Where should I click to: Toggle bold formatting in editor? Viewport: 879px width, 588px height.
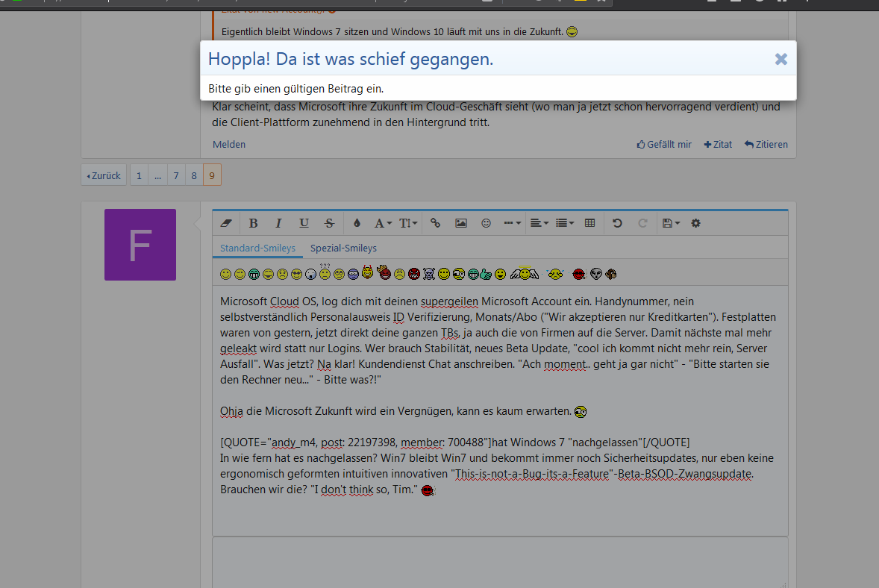tap(254, 223)
